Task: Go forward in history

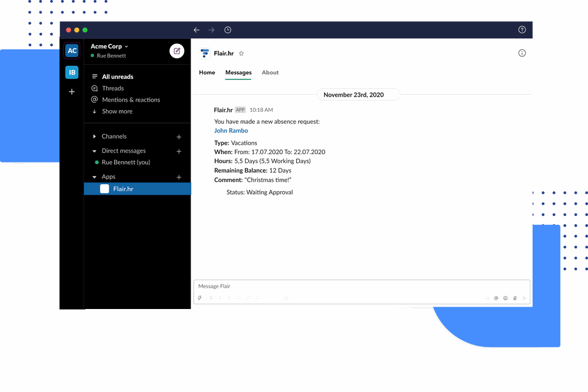Action: [212, 30]
